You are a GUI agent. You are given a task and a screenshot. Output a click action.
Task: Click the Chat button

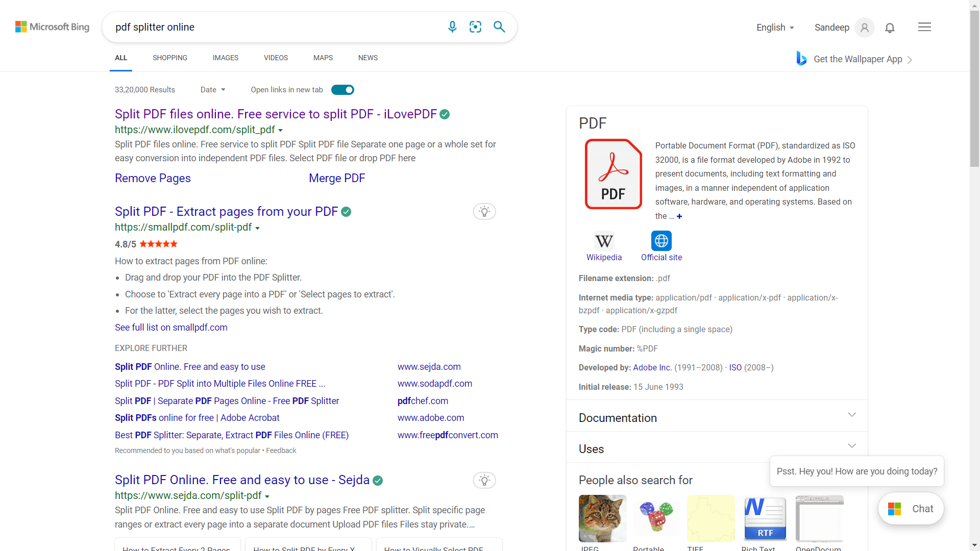[x=911, y=509]
